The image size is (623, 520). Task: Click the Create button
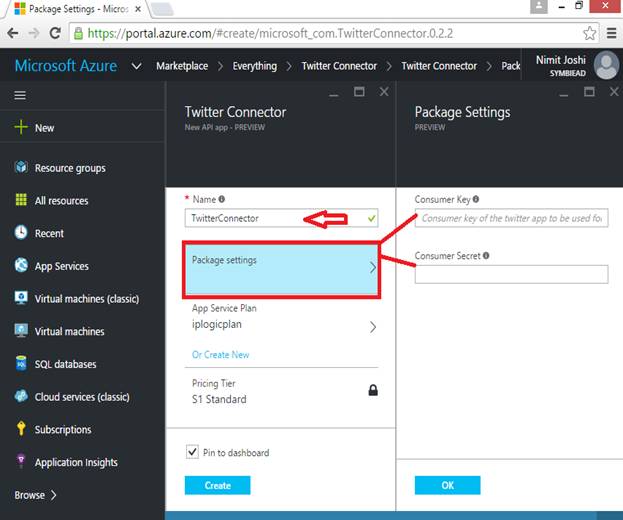tap(218, 485)
